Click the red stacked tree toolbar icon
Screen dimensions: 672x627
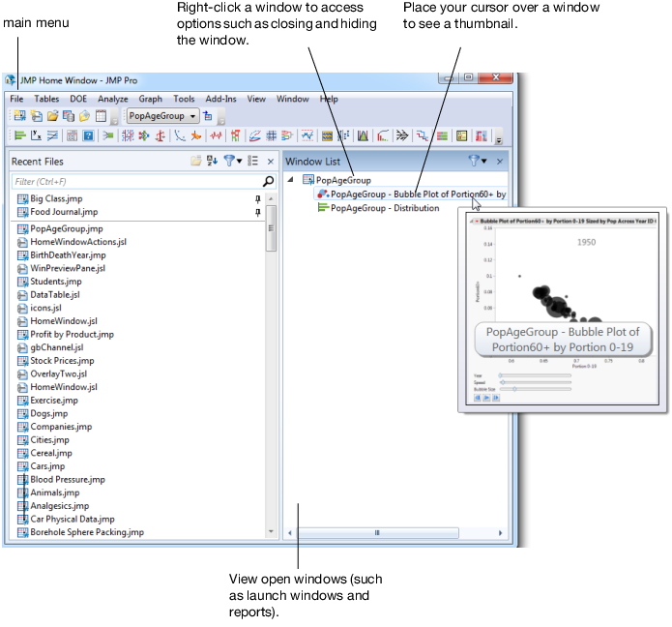[235, 136]
